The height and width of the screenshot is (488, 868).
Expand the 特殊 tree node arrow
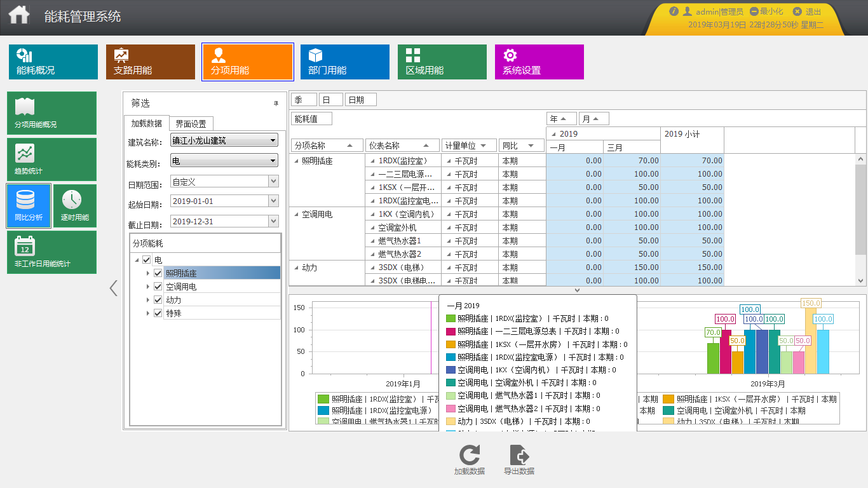point(148,313)
